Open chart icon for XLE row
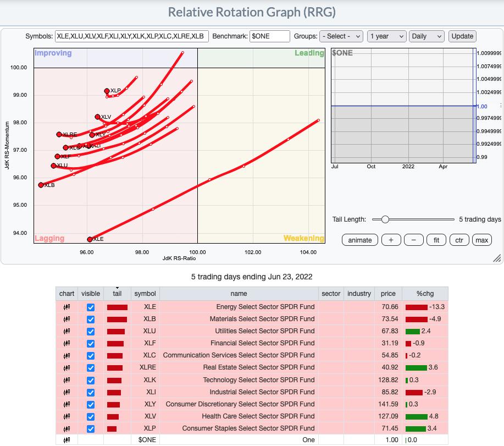Image resolution: width=504 pixels, height=446 pixels. tap(67, 307)
